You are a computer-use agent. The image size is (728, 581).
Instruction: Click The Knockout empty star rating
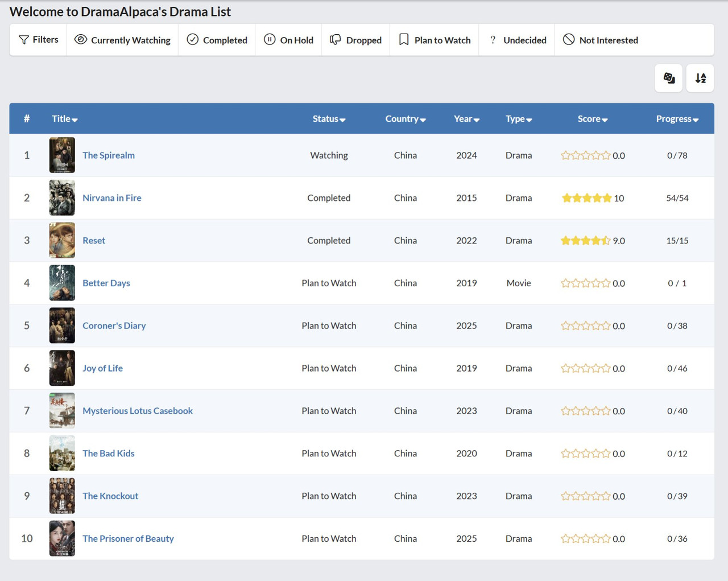point(586,496)
